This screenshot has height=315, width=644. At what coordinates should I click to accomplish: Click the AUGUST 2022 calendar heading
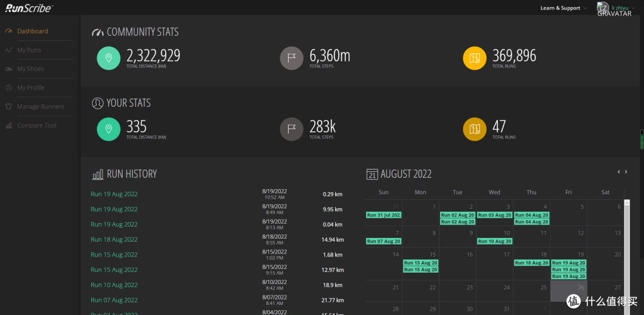406,174
